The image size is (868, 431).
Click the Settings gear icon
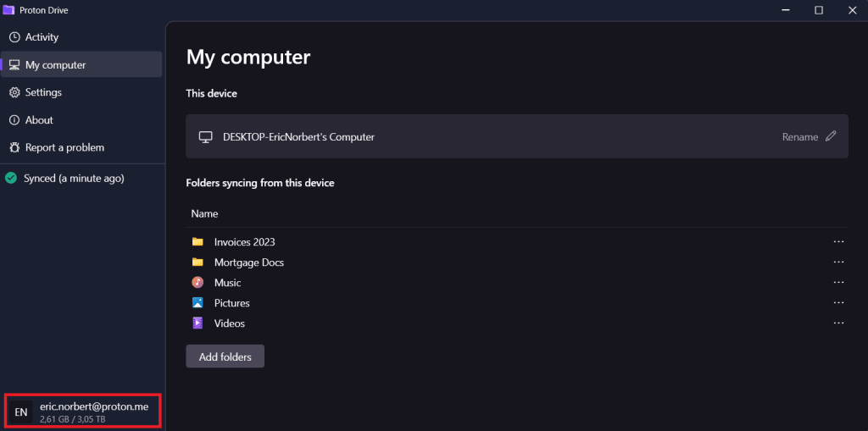click(x=14, y=92)
